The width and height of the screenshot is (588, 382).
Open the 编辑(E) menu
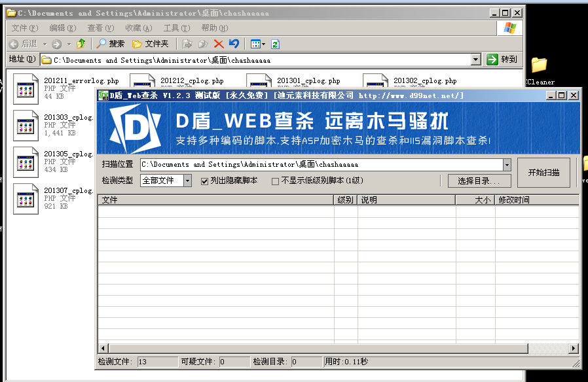(x=63, y=28)
